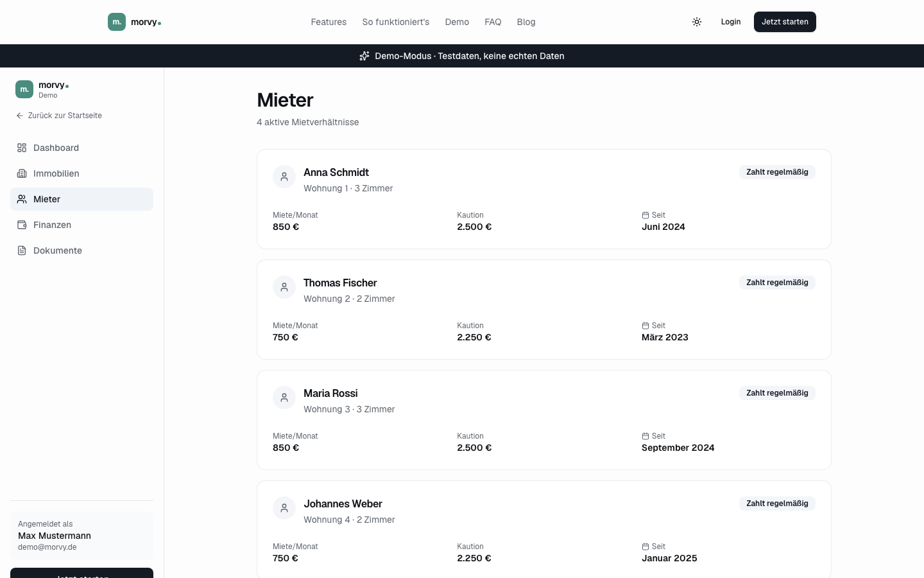Click calendar icon above Januar 2025
This screenshot has width=924, height=578.
click(646, 547)
